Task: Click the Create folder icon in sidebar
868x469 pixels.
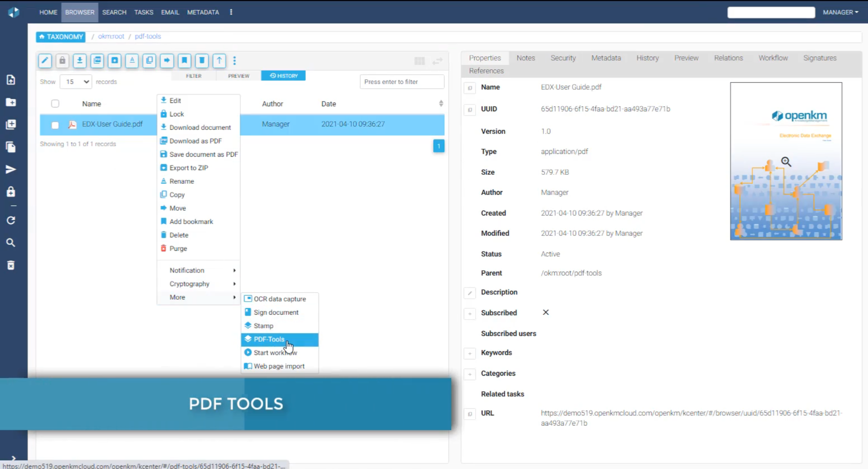Action: (x=11, y=102)
